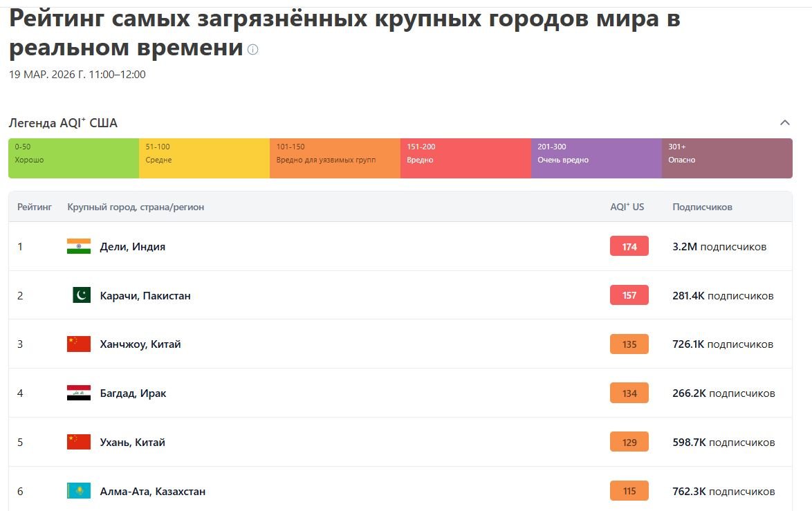
Task: Click the Подписчиков column header
Action: point(702,207)
